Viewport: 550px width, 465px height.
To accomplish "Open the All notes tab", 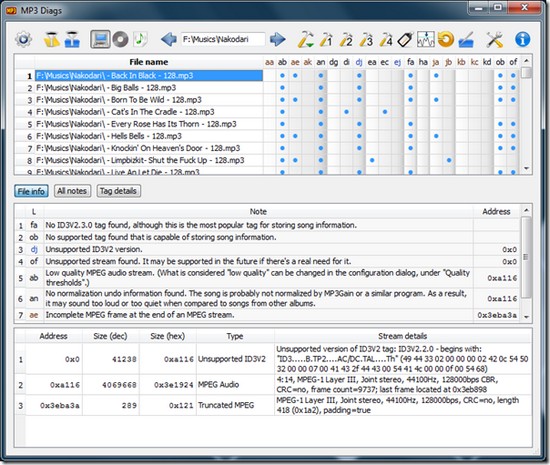I will click(72, 191).
